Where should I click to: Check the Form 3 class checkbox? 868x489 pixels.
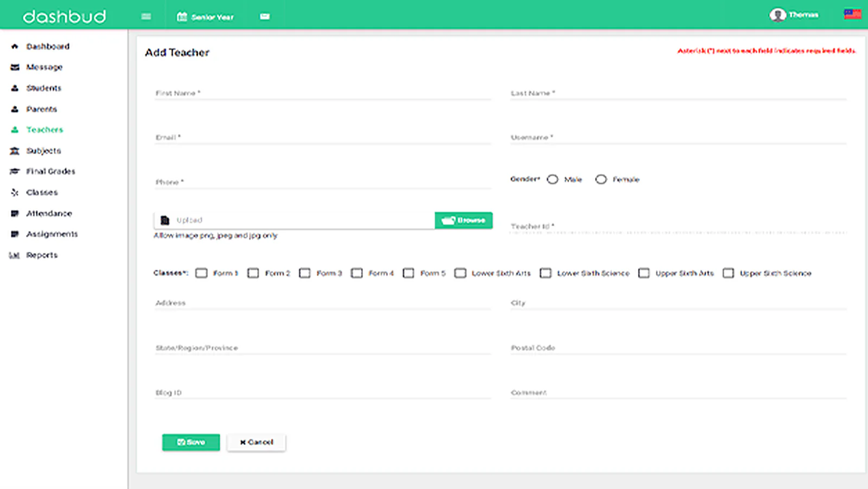305,273
